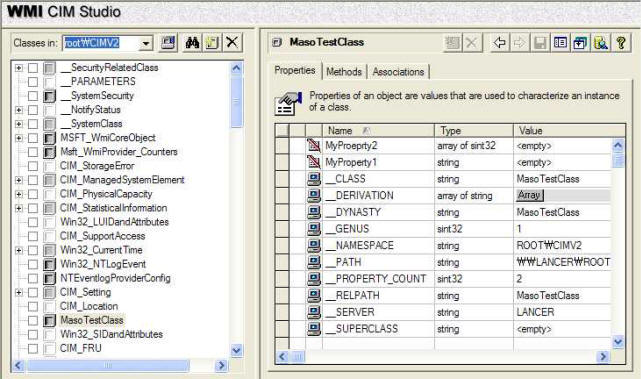
Task: Expand the CIM_Setting tree node
Action: click(19, 292)
